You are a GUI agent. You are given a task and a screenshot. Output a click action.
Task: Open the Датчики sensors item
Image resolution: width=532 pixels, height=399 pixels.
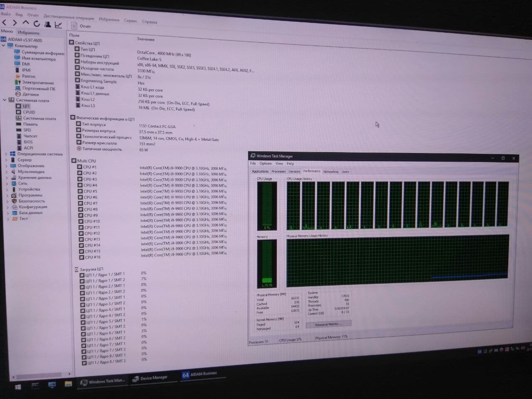31,94
